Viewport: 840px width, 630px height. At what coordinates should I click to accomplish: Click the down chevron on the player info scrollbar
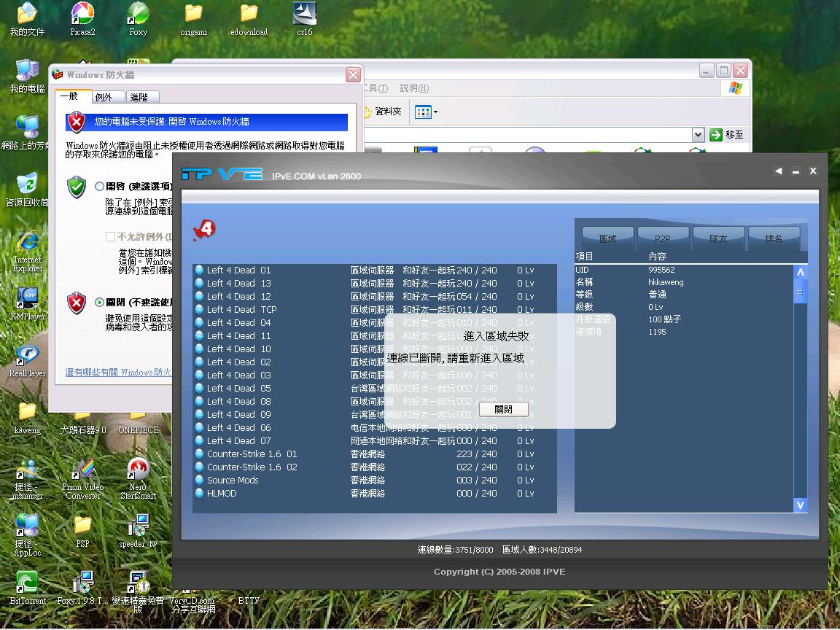(800, 505)
